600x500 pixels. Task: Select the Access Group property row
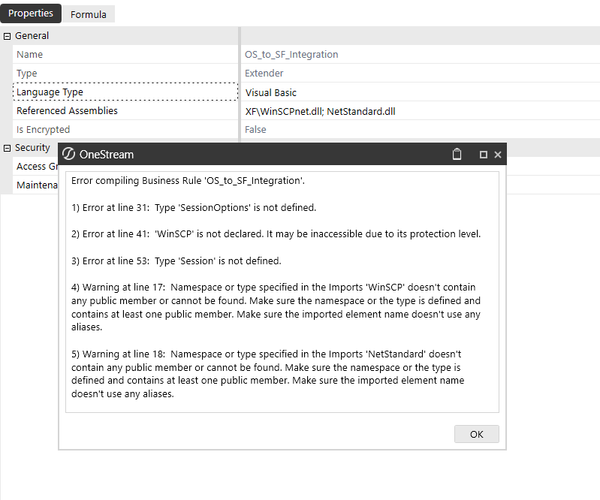[36, 166]
